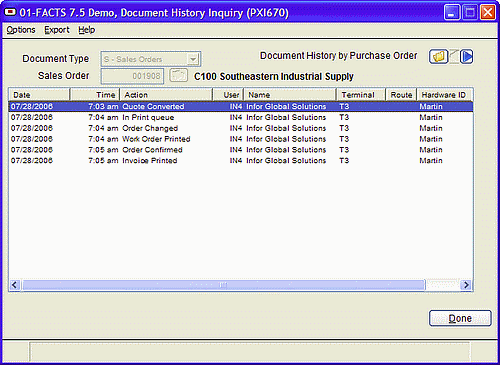Select the Invoice Printed row
Image resolution: width=500 pixels, height=365 pixels.
[x=241, y=160]
